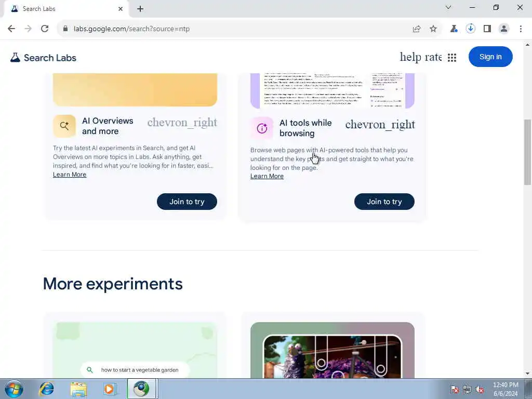Click the scrollbar down arrow
Viewport: 532px width, 399px height.
[x=527, y=374]
